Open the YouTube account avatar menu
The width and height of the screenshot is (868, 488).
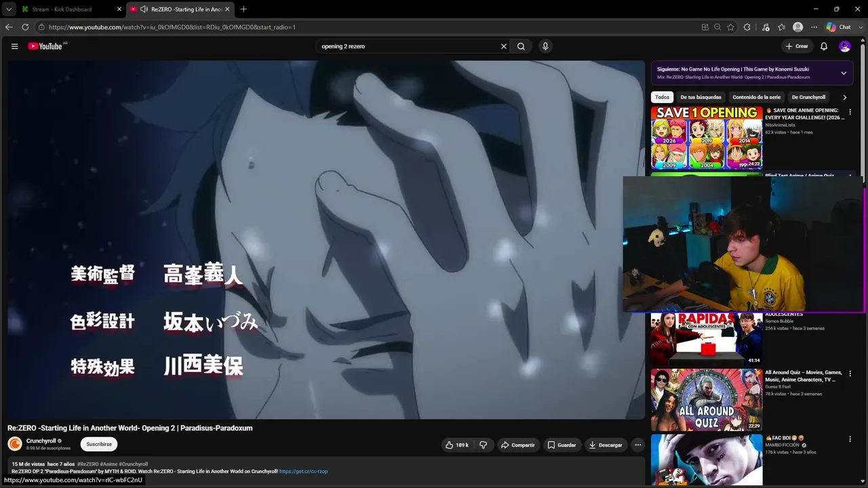(844, 46)
